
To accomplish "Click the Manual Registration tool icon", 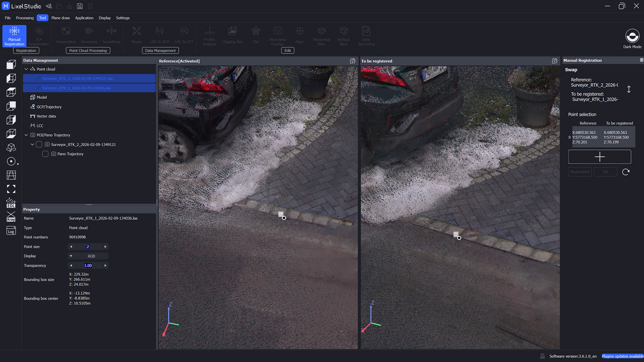I will [x=14, y=35].
